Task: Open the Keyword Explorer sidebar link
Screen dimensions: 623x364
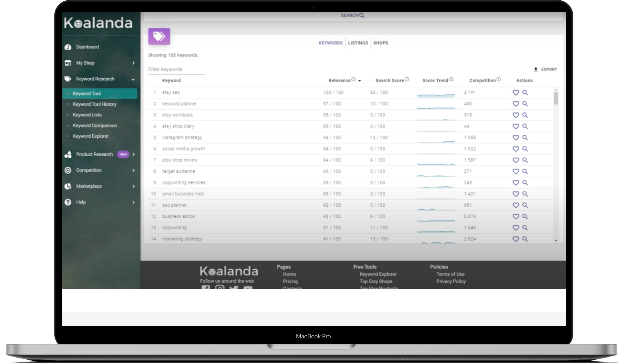Action: [91, 136]
